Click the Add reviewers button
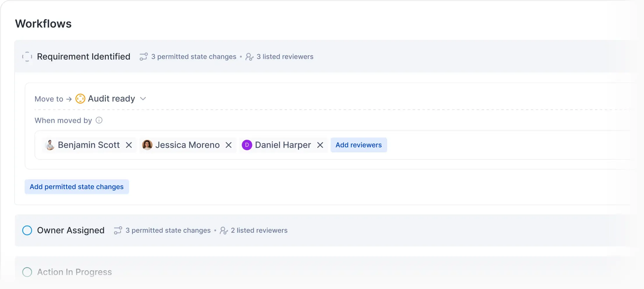 click(x=358, y=145)
